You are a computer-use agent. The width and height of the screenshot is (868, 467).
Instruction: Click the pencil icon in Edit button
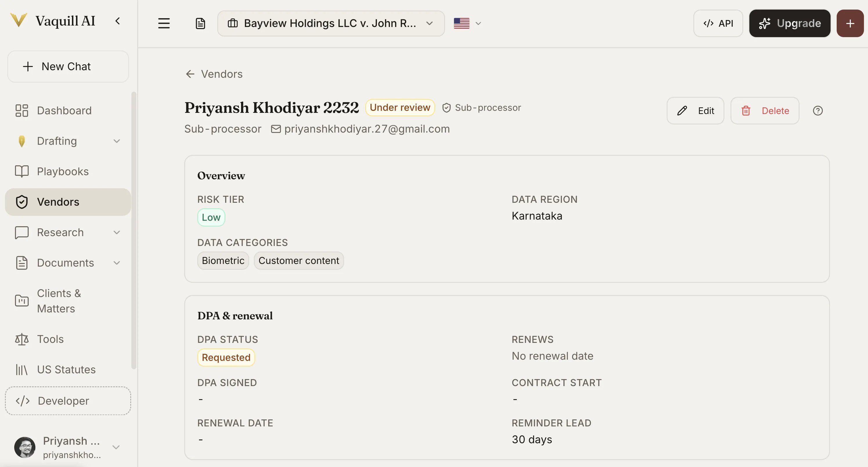click(682, 111)
